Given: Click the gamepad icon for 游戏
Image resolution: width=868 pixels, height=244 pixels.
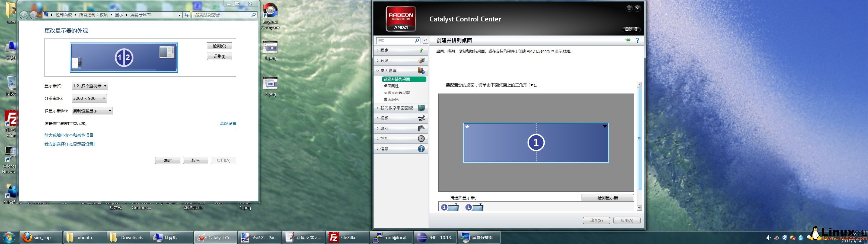Looking at the screenshot, I should (x=421, y=129).
